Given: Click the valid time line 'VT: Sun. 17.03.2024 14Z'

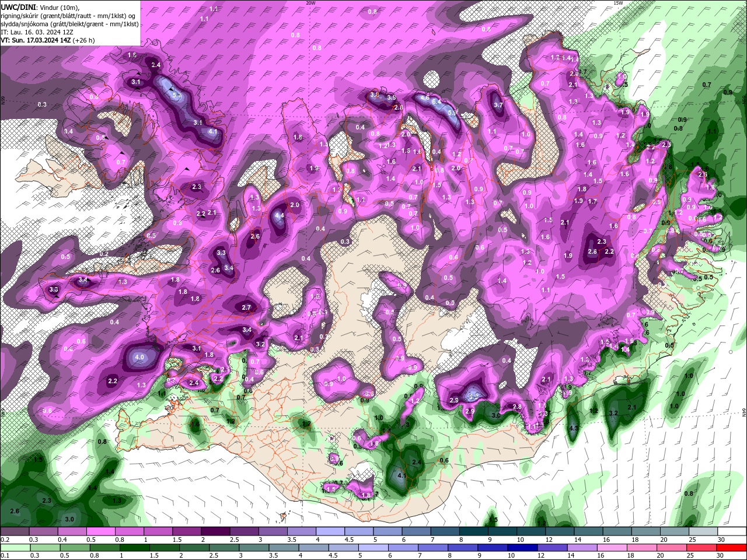Looking at the screenshot, I should (36, 40).
